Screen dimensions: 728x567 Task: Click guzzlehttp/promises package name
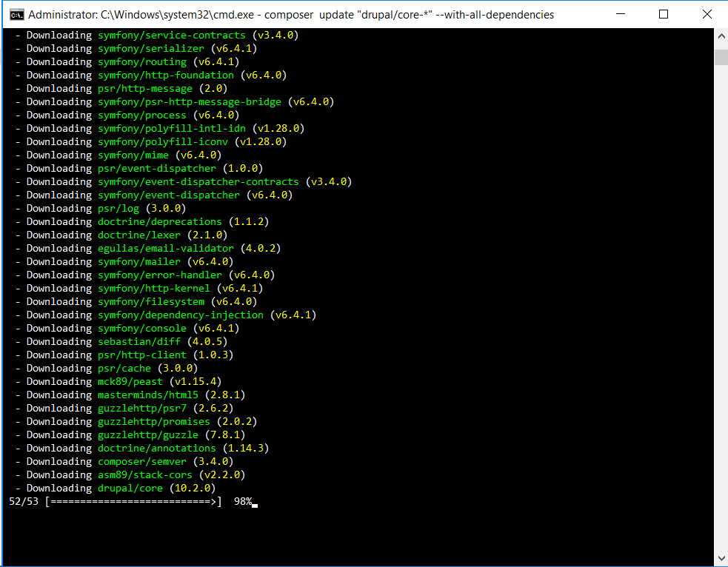pos(154,422)
